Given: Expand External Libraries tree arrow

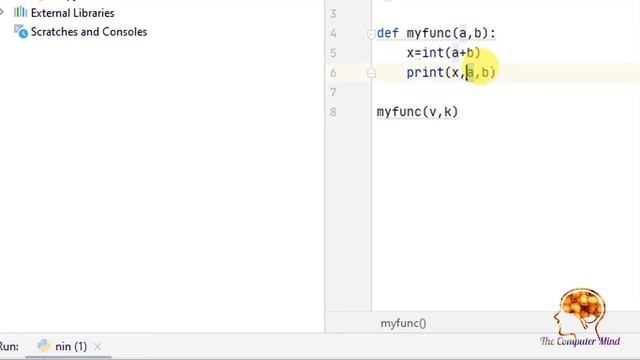Looking at the screenshot, I should 2,12.
